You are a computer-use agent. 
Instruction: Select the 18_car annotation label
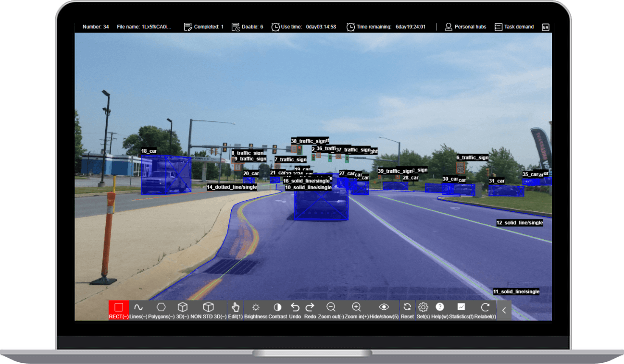pos(149,151)
